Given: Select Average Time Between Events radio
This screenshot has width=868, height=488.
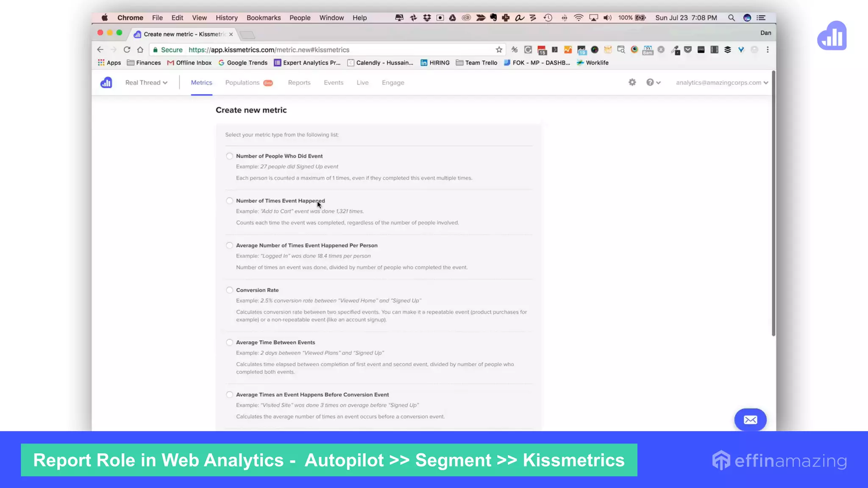Looking at the screenshot, I should point(229,342).
